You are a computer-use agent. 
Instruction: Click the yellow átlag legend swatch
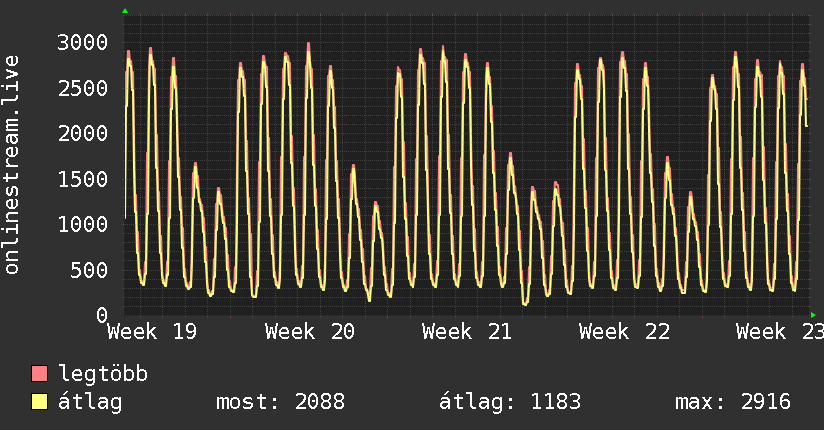coord(39,402)
